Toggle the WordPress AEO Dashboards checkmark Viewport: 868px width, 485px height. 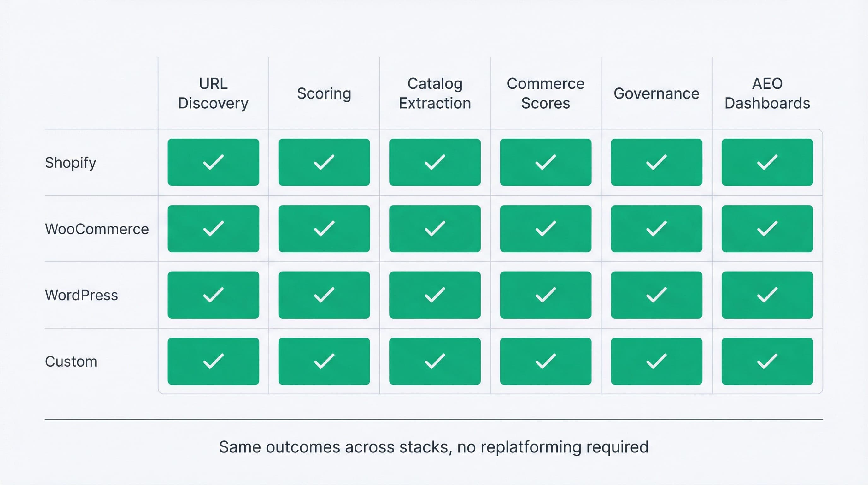point(767,295)
